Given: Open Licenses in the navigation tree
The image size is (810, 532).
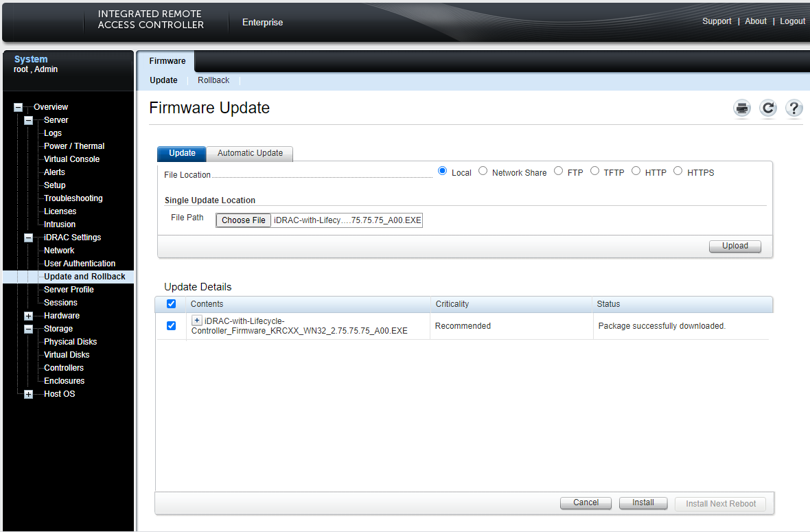Looking at the screenshot, I should 60,211.
